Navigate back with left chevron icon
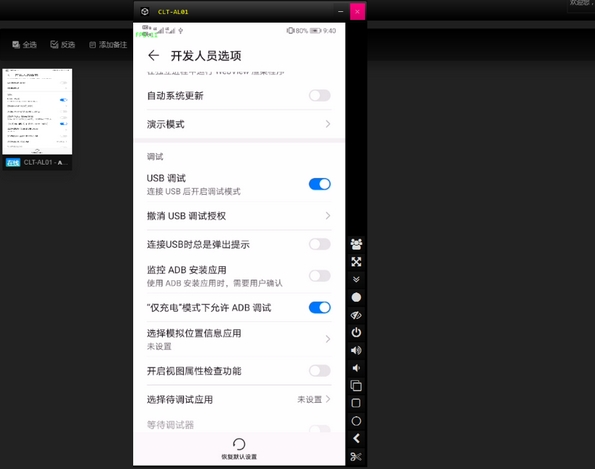The height and width of the screenshot is (469, 595). pyautogui.click(x=356, y=439)
